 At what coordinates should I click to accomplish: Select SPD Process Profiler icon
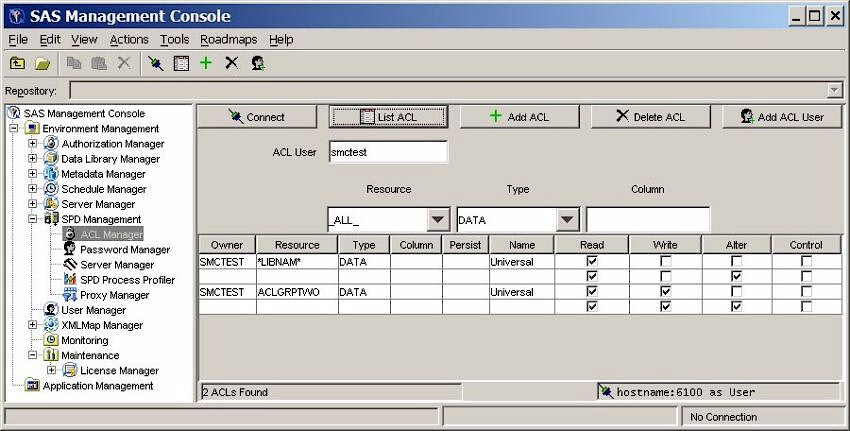point(70,280)
